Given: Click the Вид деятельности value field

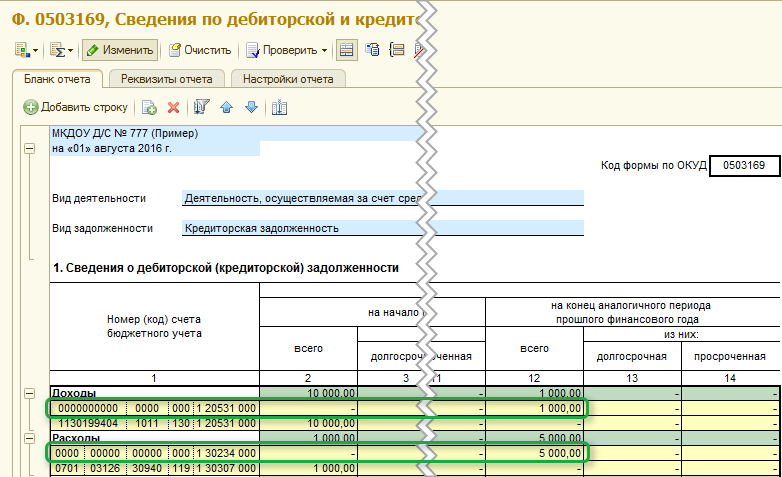Looking at the screenshot, I should pyautogui.click(x=383, y=198).
